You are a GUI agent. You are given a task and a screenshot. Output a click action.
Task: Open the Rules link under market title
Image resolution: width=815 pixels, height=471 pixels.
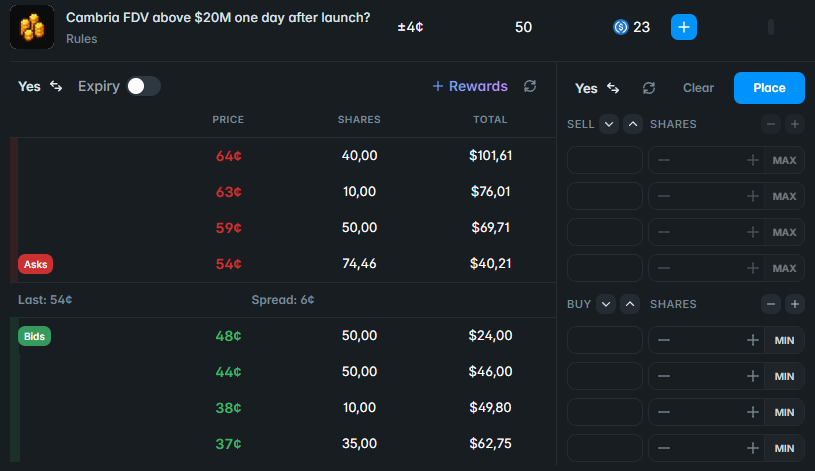pos(81,39)
